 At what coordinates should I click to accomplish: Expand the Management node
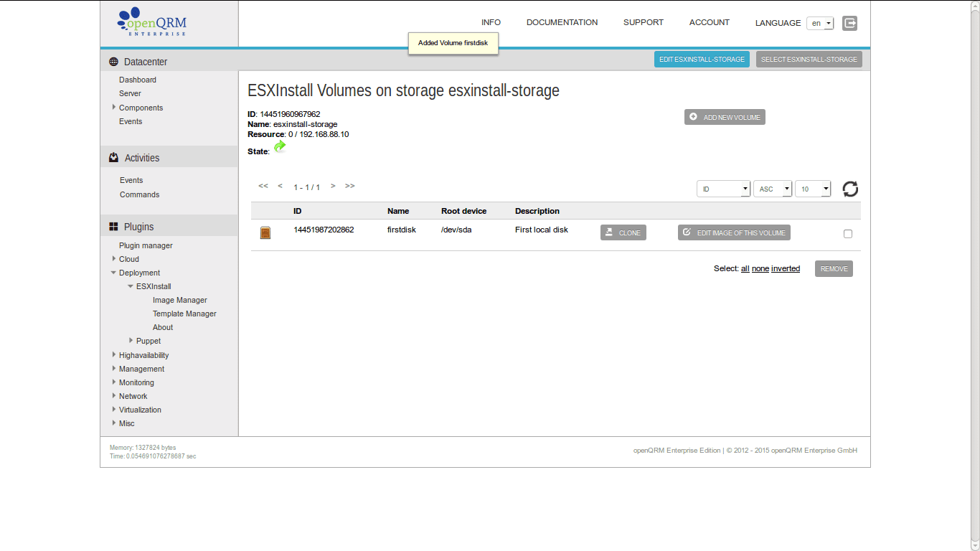pyautogui.click(x=114, y=369)
